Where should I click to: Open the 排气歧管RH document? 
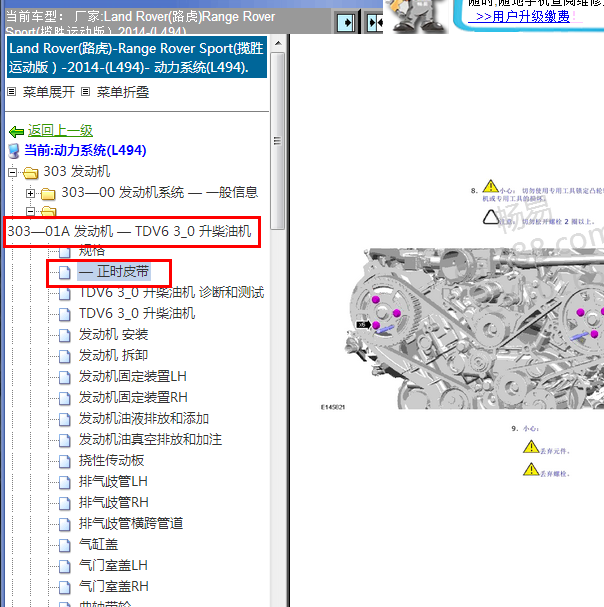click(114, 502)
